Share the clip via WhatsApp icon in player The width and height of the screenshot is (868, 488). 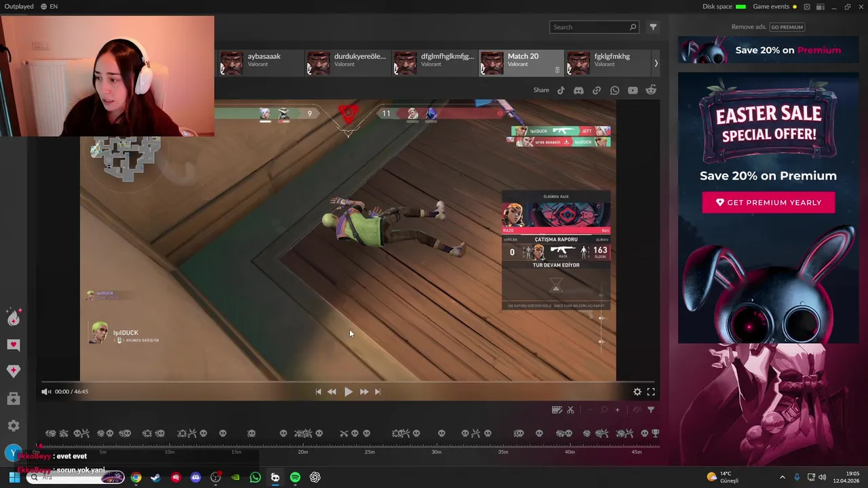[614, 90]
